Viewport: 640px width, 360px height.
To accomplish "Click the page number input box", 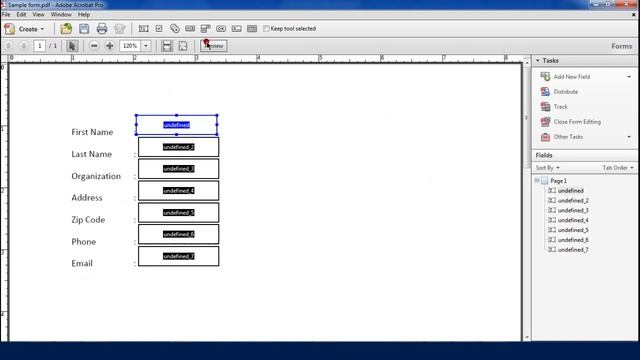I will [x=40, y=46].
